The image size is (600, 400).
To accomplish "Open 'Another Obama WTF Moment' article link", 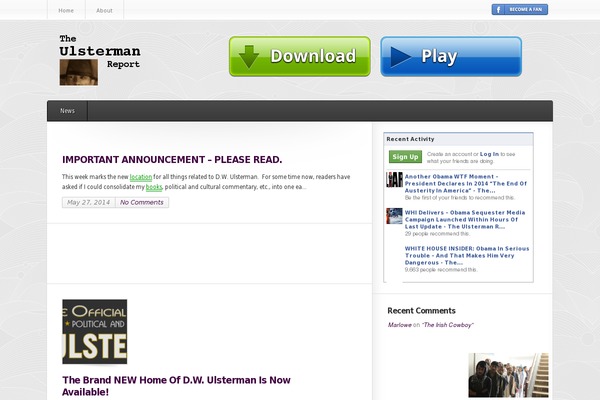I will pos(466,183).
